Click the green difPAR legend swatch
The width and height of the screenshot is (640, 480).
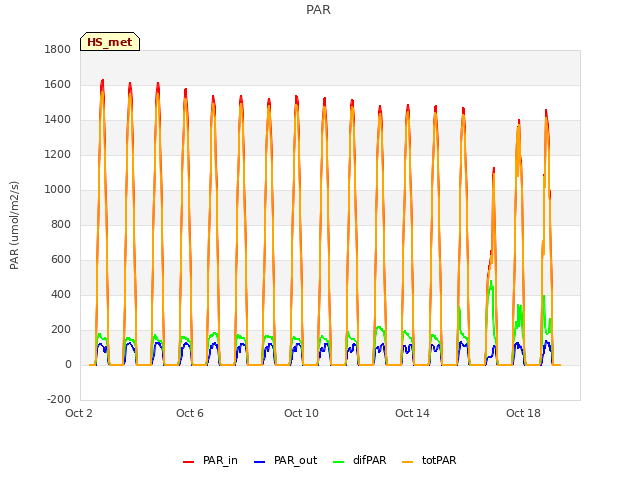click(x=338, y=462)
